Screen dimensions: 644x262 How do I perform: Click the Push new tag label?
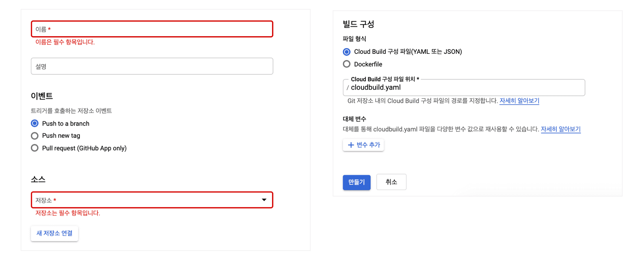tap(61, 136)
